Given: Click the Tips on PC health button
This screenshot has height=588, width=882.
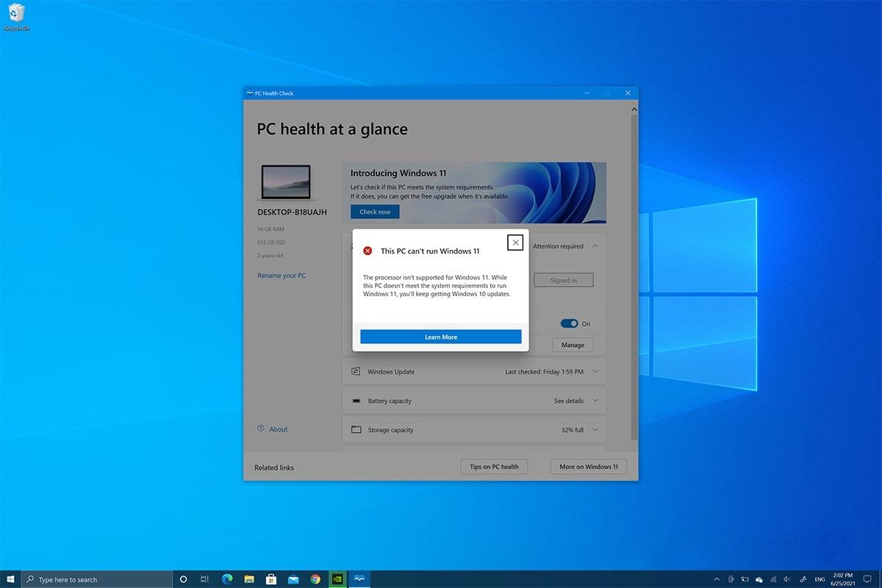Looking at the screenshot, I should [x=494, y=467].
